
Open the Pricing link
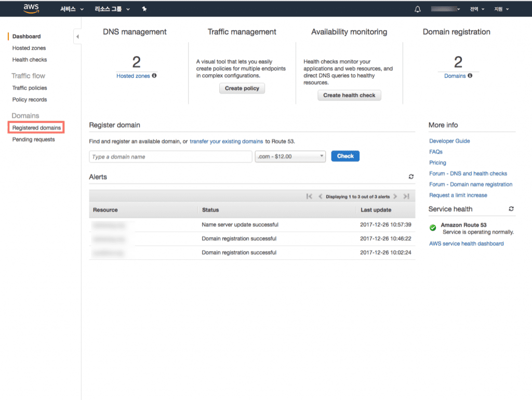pos(437,163)
